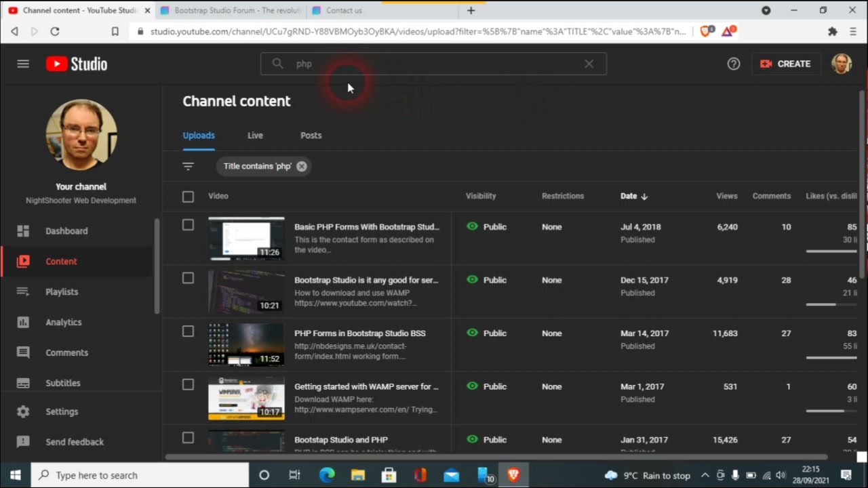Open Brave Rewards triangle icon
Screen dimensions: 868x488
tap(728, 31)
